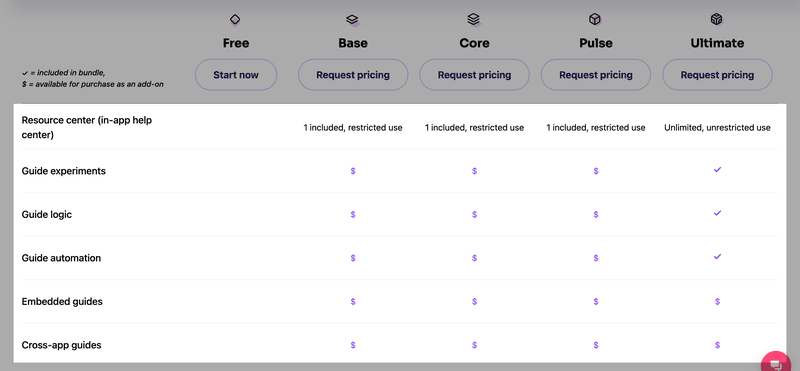Click the Pulse plan heading
Viewport: 800px width, 371px height.
pos(596,43)
